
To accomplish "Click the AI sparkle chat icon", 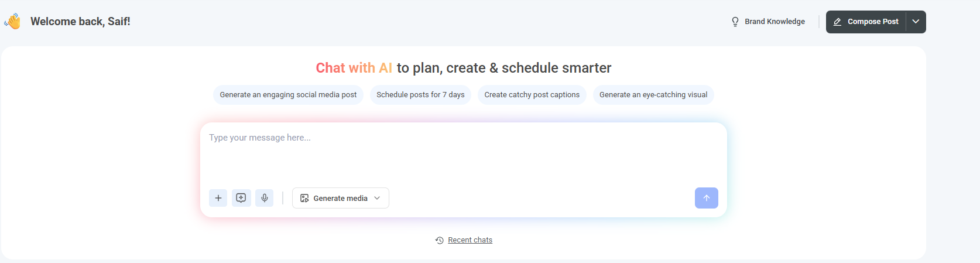I will pos(241,198).
